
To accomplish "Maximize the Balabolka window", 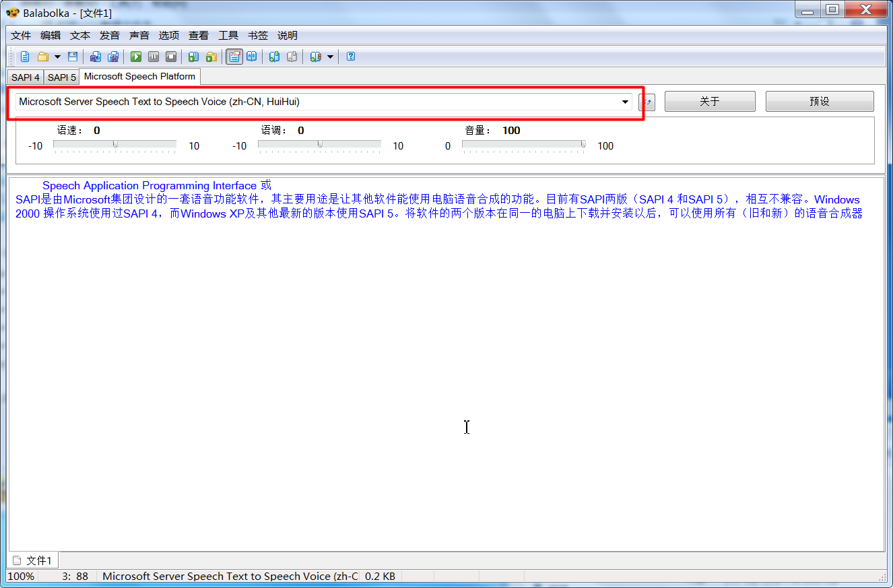I will [x=832, y=10].
